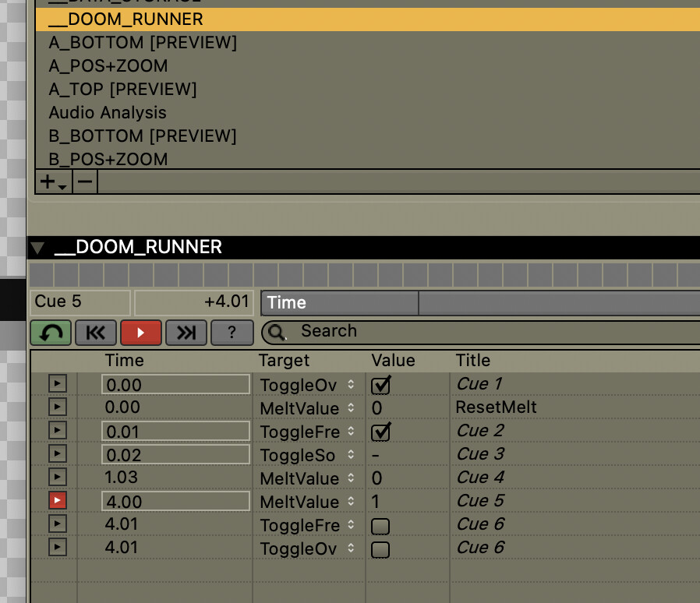Uncheck the ToggleFre checkbox for Cue 2

[x=381, y=432]
